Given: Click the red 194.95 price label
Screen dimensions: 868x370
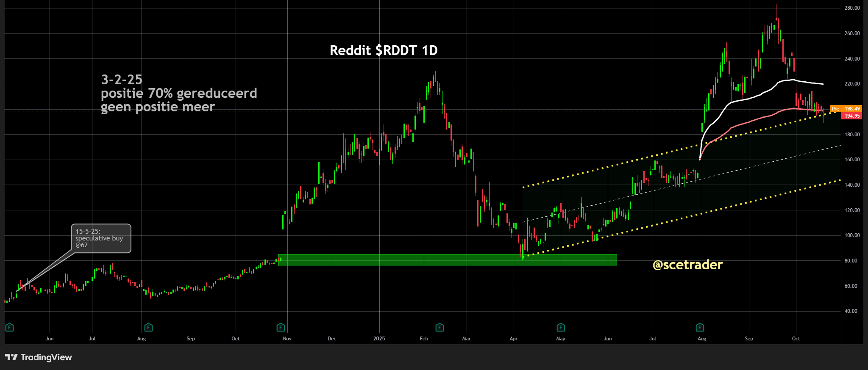Looking at the screenshot, I should pos(852,116).
